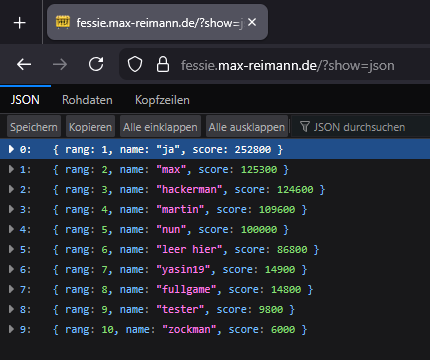The width and height of the screenshot is (430, 360).
Task: Click the name value "ja"
Action: coord(168,149)
